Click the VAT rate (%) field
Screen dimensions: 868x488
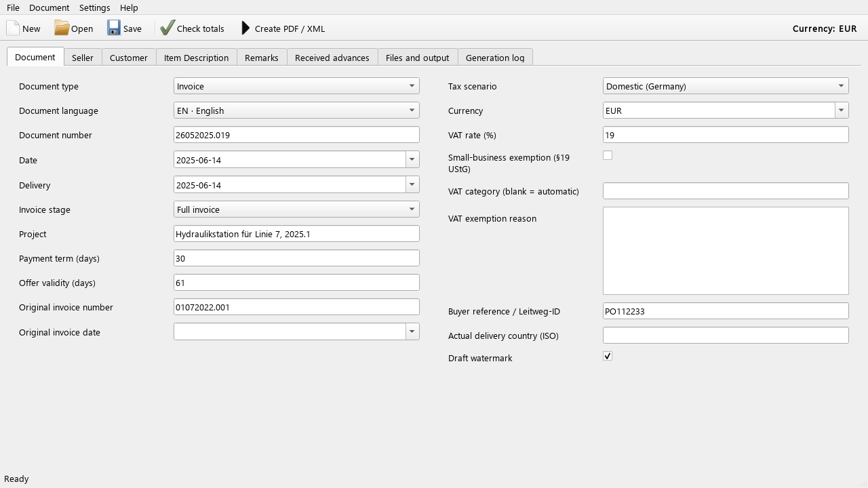point(726,135)
